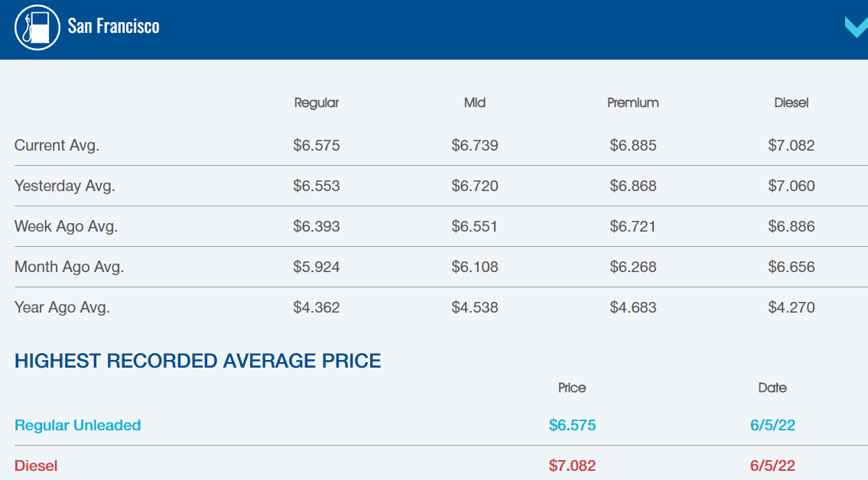This screenshot has height=480, width=868.
Task: Select the Premium column header
Action: pos(633,102)
